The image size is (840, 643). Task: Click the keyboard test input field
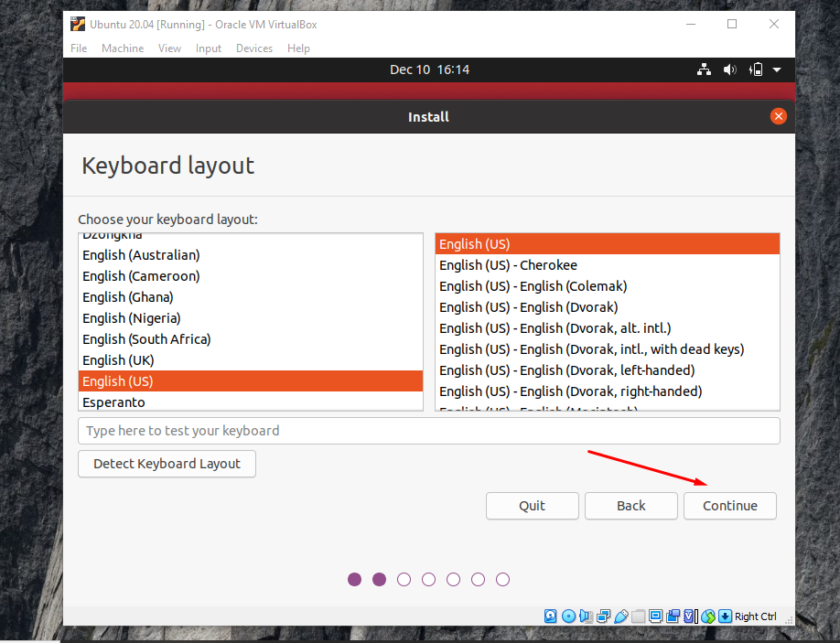428,431
